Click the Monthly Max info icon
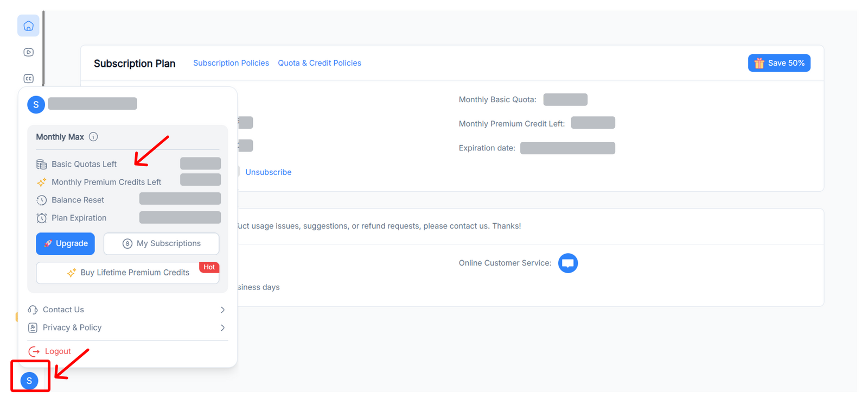This screenshot has width=868, height=403. coord(93,137)
